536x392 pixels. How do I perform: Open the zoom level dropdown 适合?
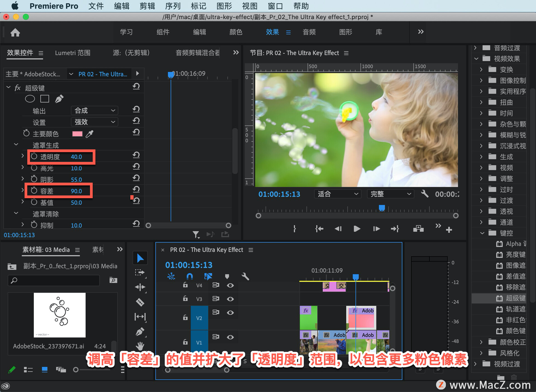pyautogui.click(x=338, y=194)
